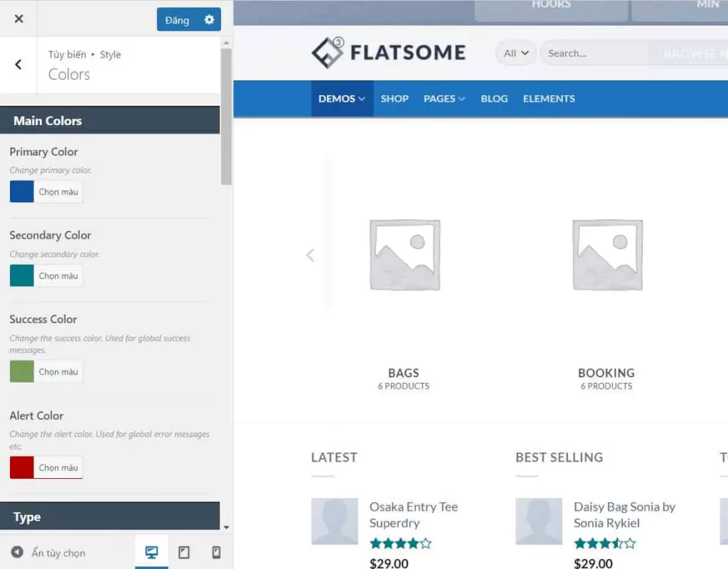Viewport: 728px width, 569px height.
Task: Expand the DEMOS navigation dropdown
Action: click(341, 99)
